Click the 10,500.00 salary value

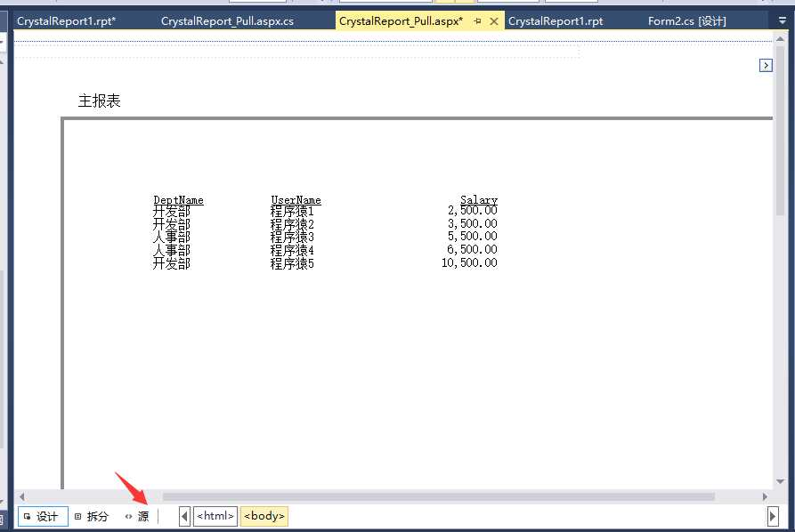pyautogui.click(x=469, y=262)
